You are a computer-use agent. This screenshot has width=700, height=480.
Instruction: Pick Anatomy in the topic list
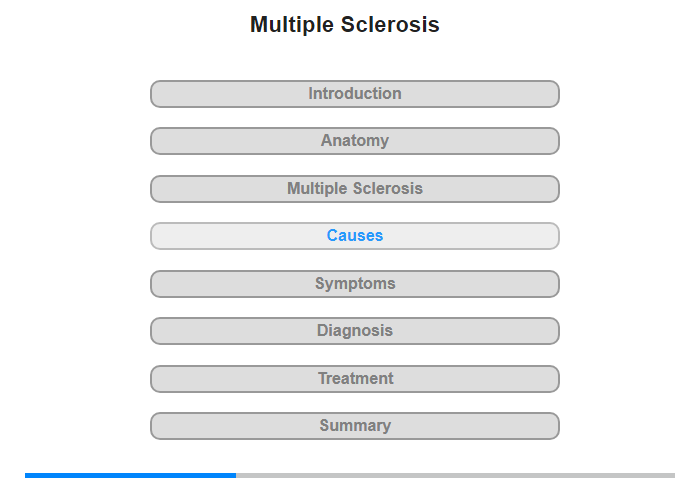tap(354, 141)
